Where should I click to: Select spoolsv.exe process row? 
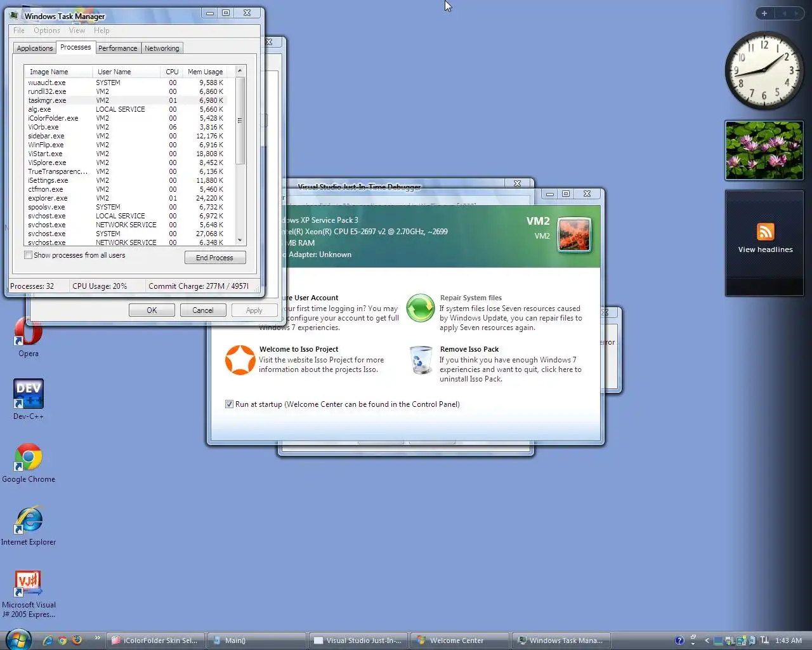(x=126, y=207)
